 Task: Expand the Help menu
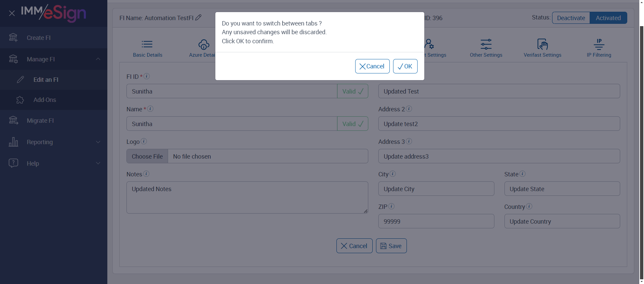coord(98,163)
